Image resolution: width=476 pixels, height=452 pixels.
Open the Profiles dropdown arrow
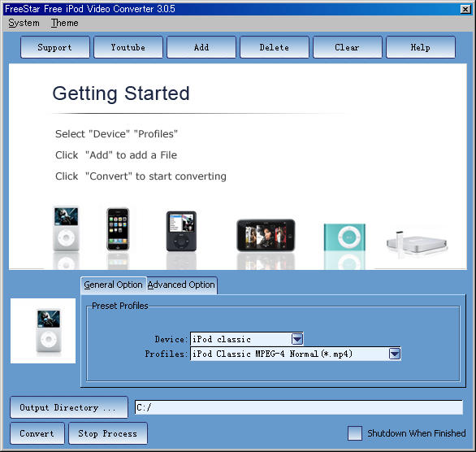[x=395, y=354]
